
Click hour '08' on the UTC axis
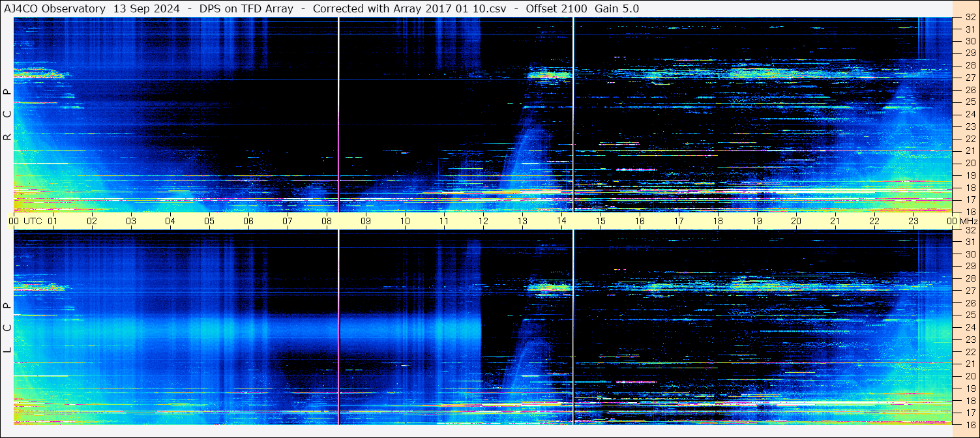click(x=327, y=221)
